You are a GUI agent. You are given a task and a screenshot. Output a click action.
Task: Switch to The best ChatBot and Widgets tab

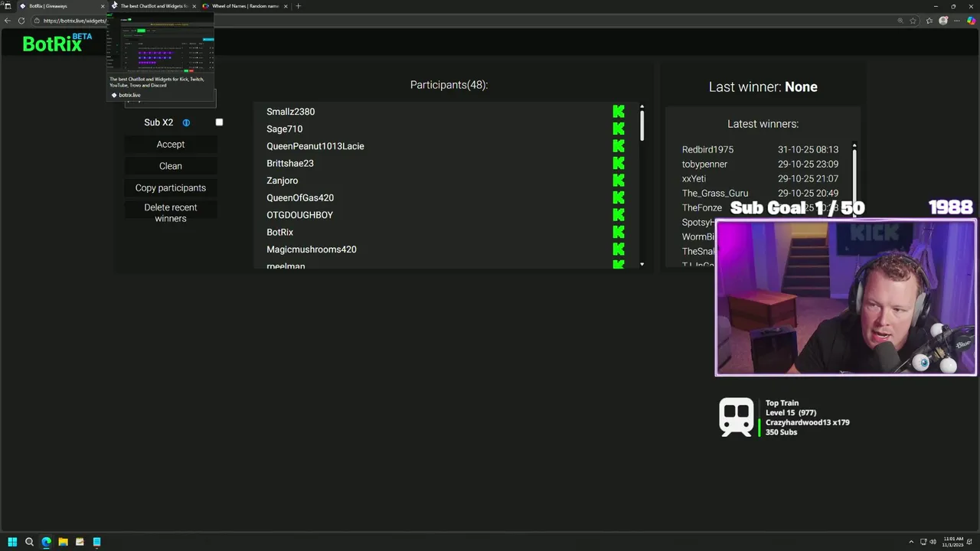(x=153, y=6)
